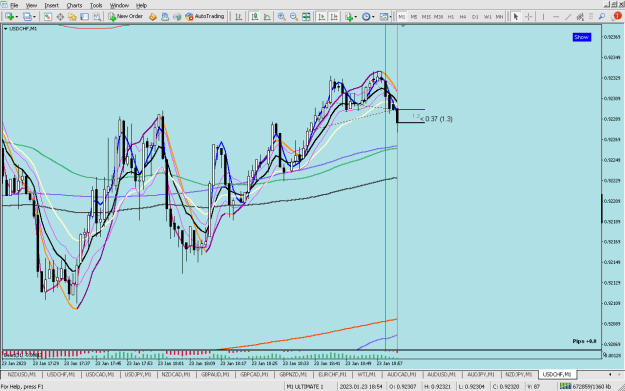Switch to the NZDUSD,M1 chart tab
625x391 pixels.
click(22, 375)
